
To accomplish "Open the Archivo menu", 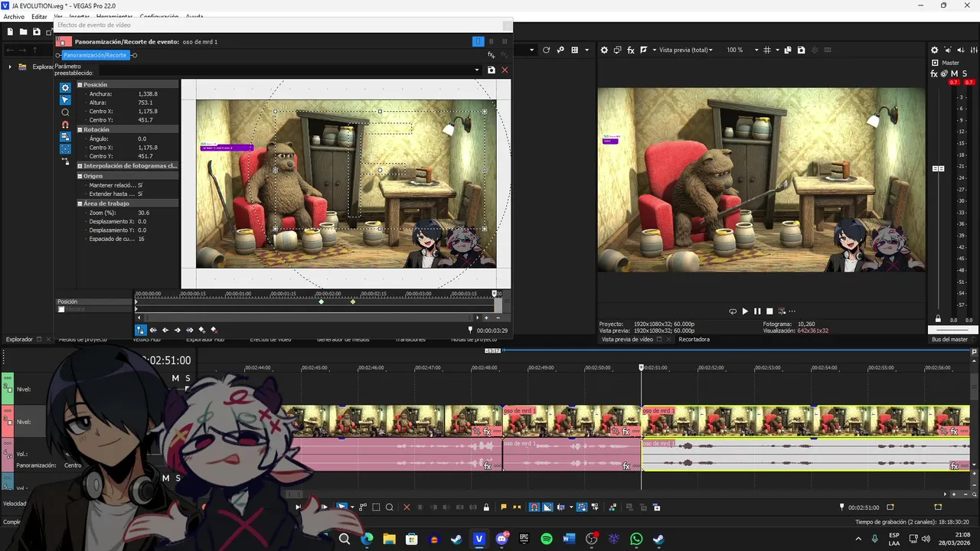I will tap(14, 16).
